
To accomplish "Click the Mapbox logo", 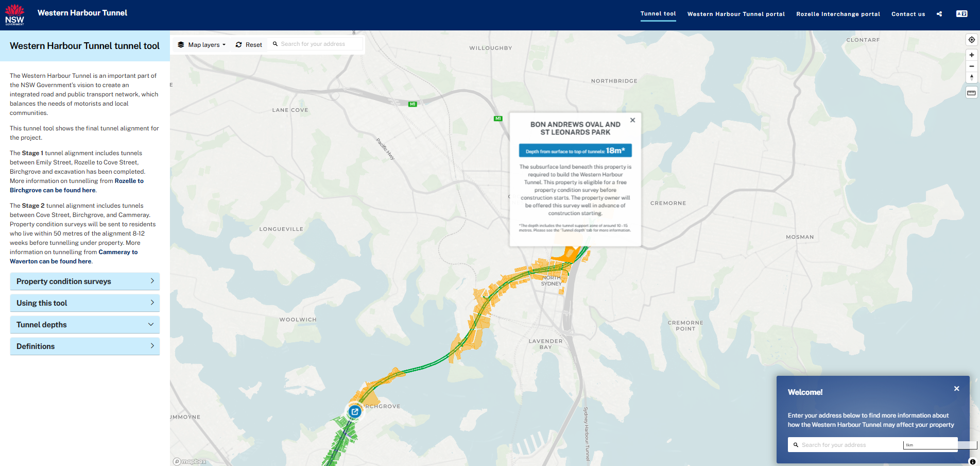I will pos(190,461).
